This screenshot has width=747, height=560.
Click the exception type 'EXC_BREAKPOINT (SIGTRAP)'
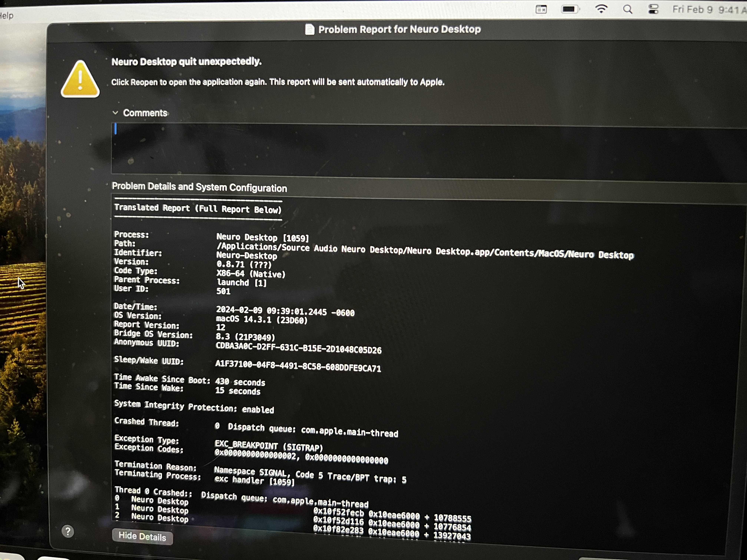[269, 446]
